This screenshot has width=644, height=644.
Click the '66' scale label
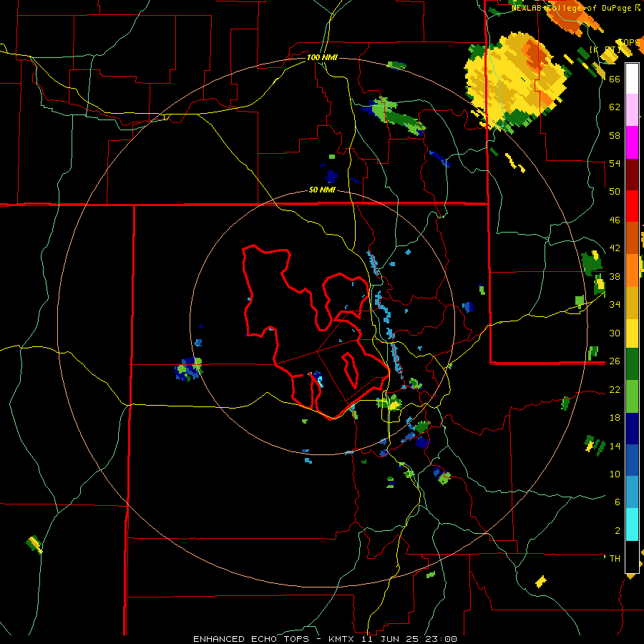pyautogui.click(x=615, y=79)
